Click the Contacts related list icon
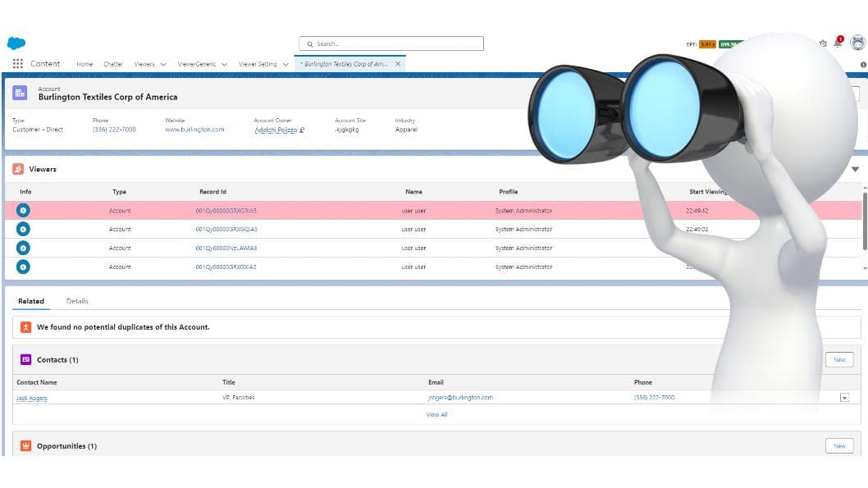Image resolution: width=868 pixels, height=488 pixels. (25, 359)
